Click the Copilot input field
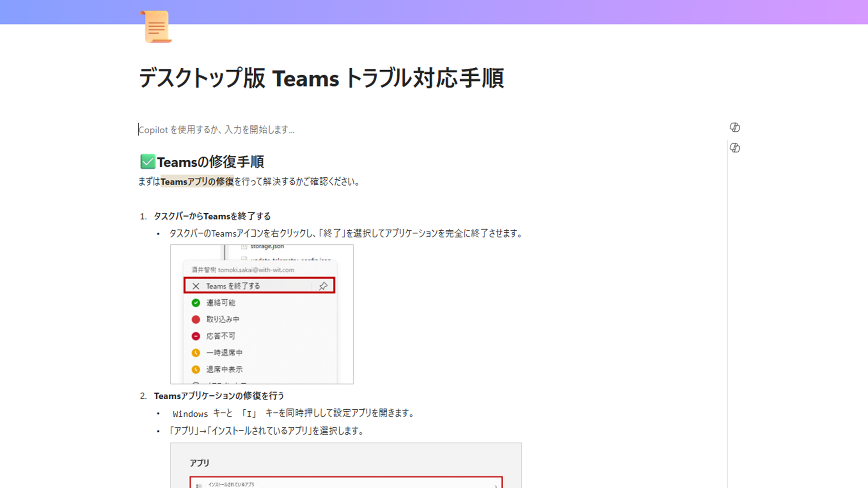 coord(216,129)
